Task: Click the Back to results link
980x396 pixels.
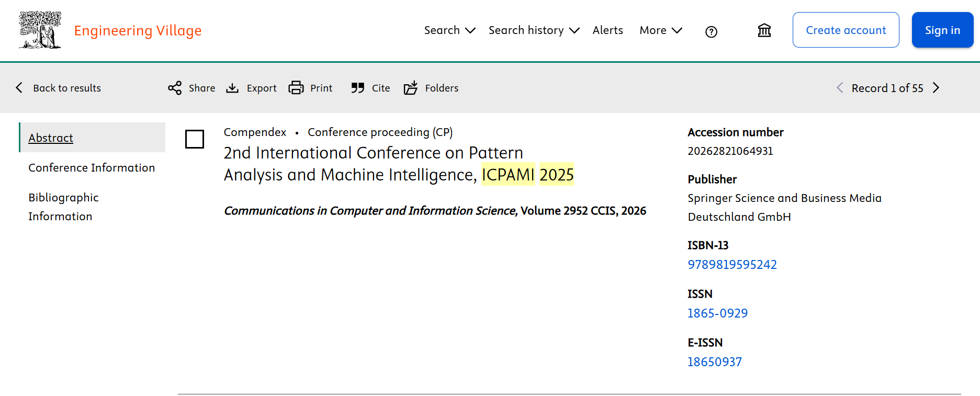Action: pos(67,88)
